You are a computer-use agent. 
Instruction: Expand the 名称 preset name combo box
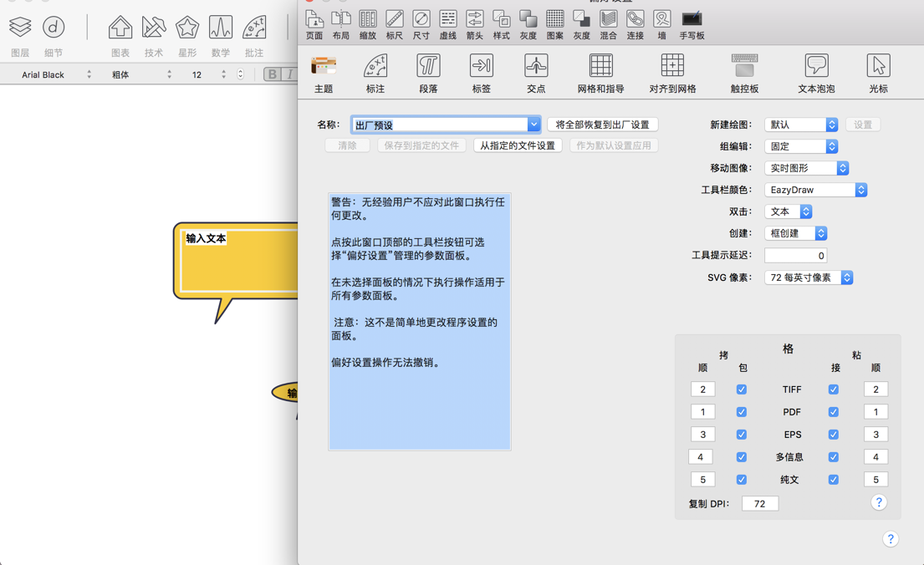click(x=533, y=125)
